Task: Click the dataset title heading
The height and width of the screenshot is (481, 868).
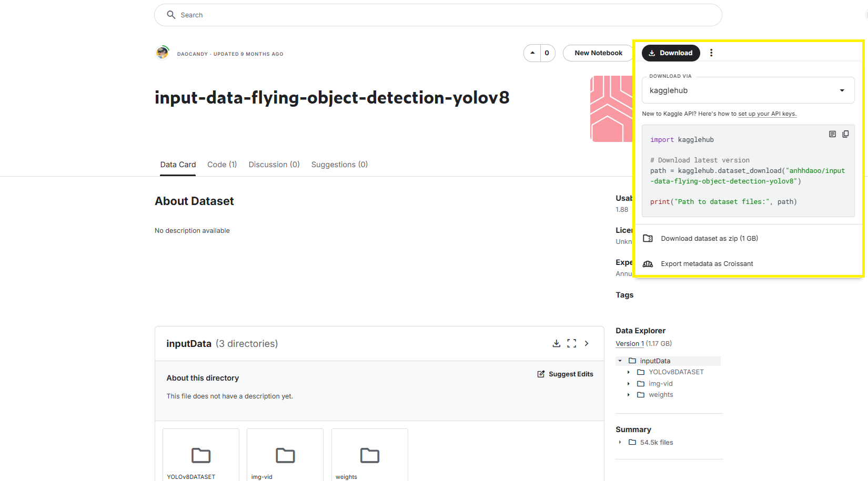Action: click(332, 98)
